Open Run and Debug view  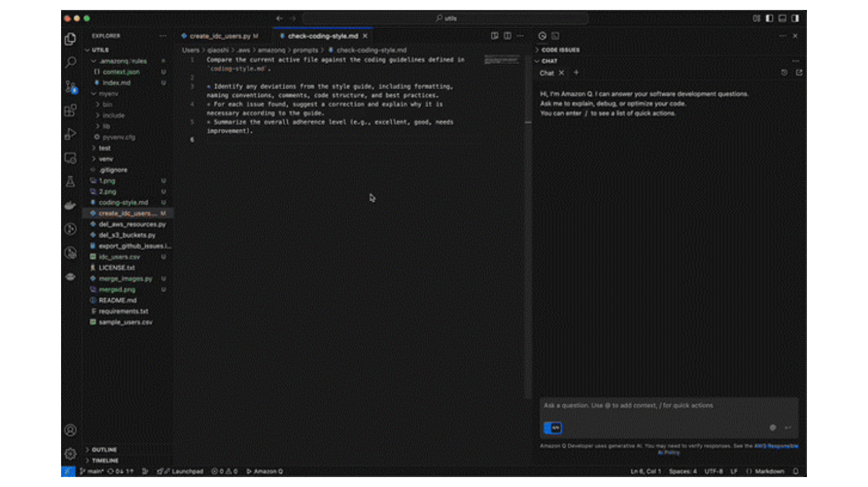[70, 134]
